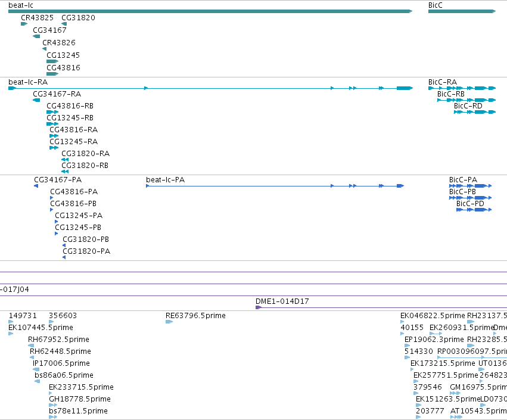507x420 pixels.
Task: Select the CG43816-PA protein label
Action: click(74, 192)
